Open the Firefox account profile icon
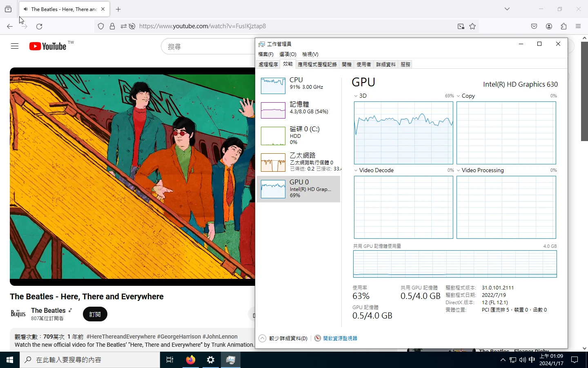This screenshot has height=368, width=588. coord(549,26)
